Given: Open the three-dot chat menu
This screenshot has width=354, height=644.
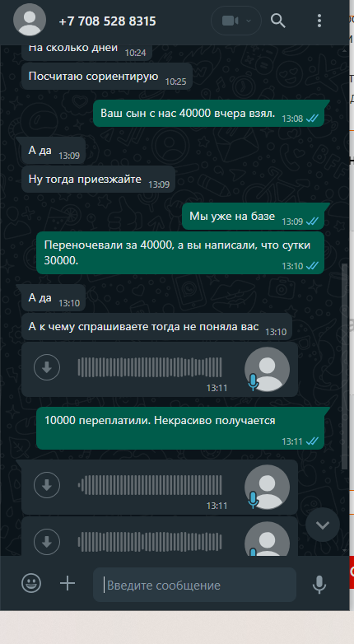Looking at the screenshot, I should 319,20.
